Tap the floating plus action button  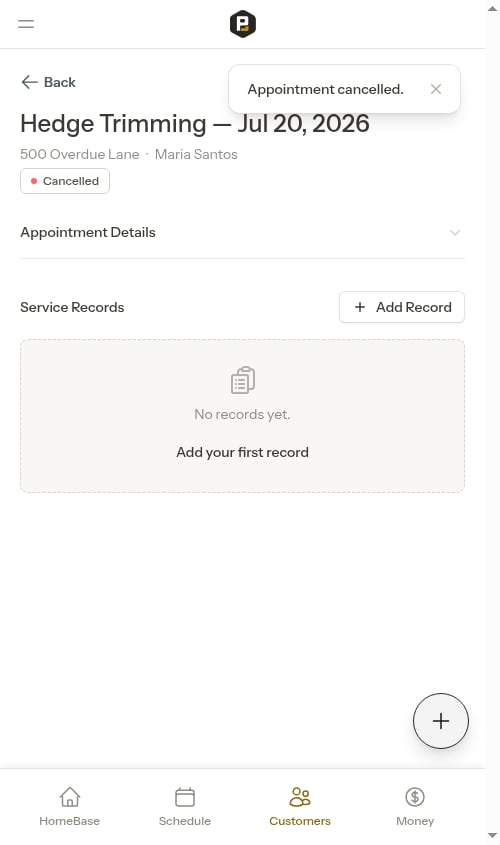tap(441, 721)
